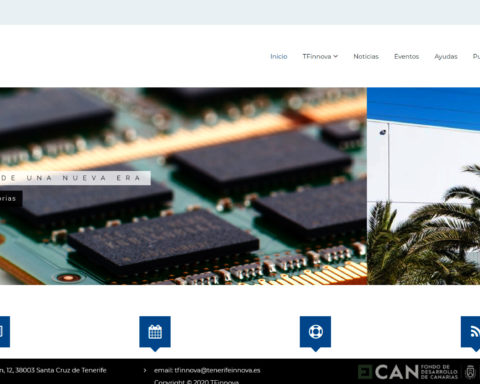480x384 pixels.
Task: Click the Cabildo crest icon in footer
Action: pyautogui.click(x=470, y=372)
